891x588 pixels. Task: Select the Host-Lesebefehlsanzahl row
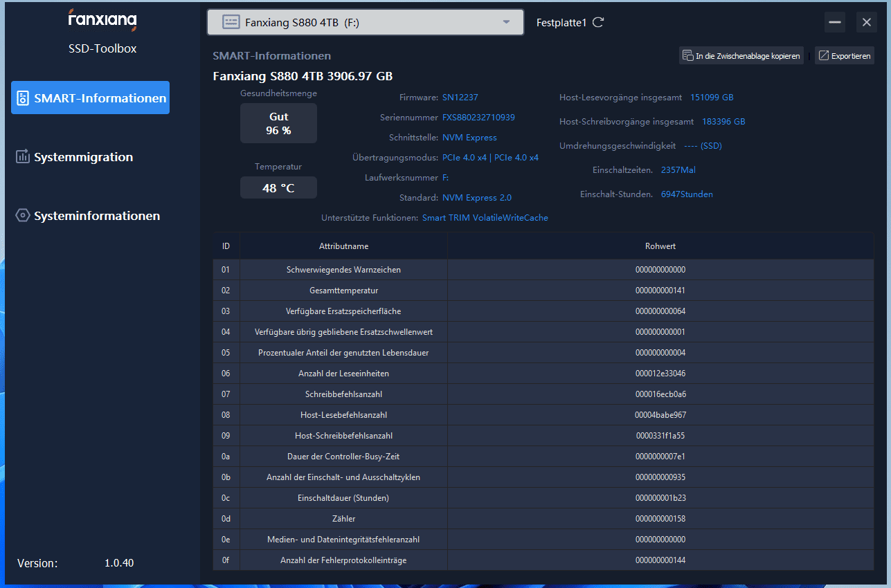(x=543, y=415)
